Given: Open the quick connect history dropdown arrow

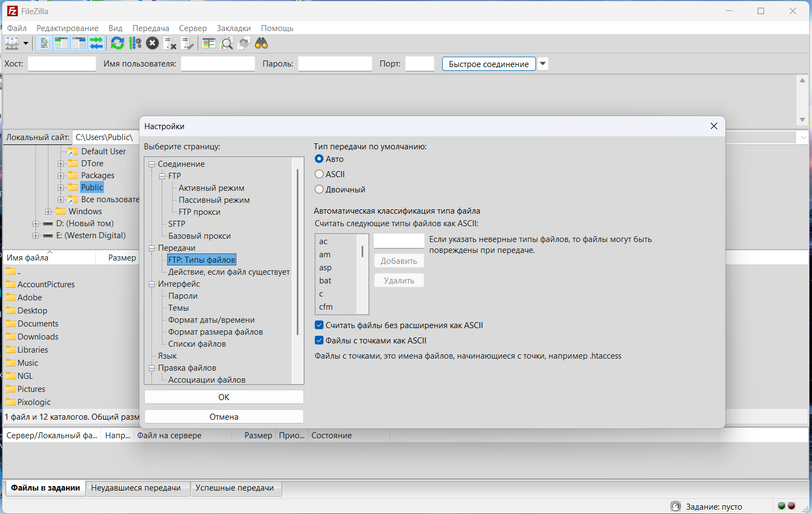Looking at the screenshot, I should (542, 64).
